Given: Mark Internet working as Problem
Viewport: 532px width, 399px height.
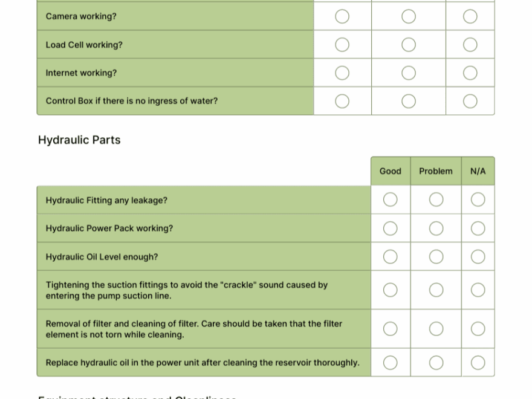Looking at the screenshot, I should click(x=408, y=72).
